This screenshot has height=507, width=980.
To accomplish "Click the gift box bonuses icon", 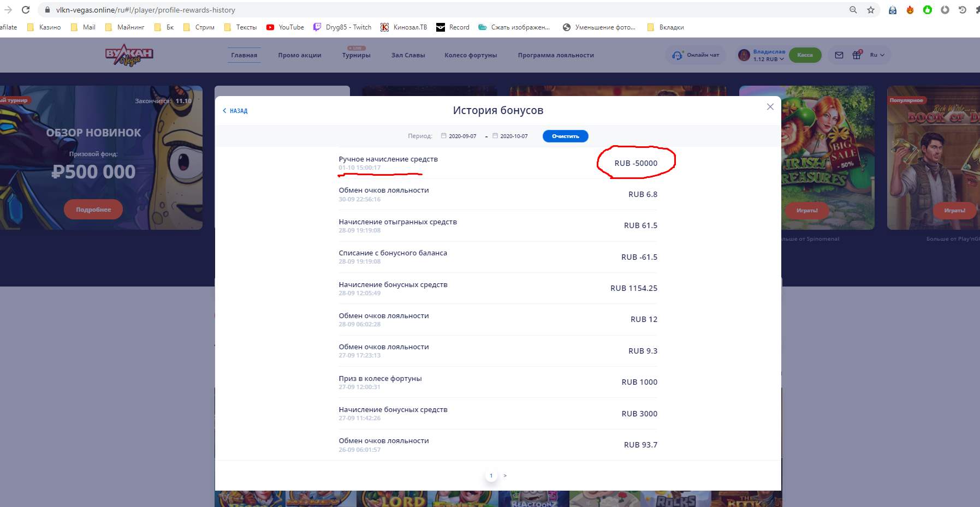I will point(857,55).
